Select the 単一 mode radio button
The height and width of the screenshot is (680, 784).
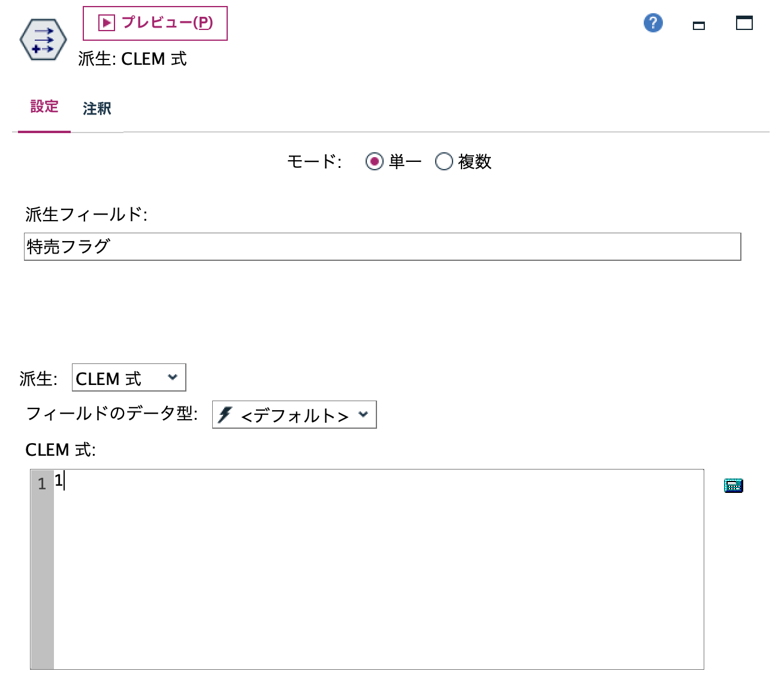(375, 161)
